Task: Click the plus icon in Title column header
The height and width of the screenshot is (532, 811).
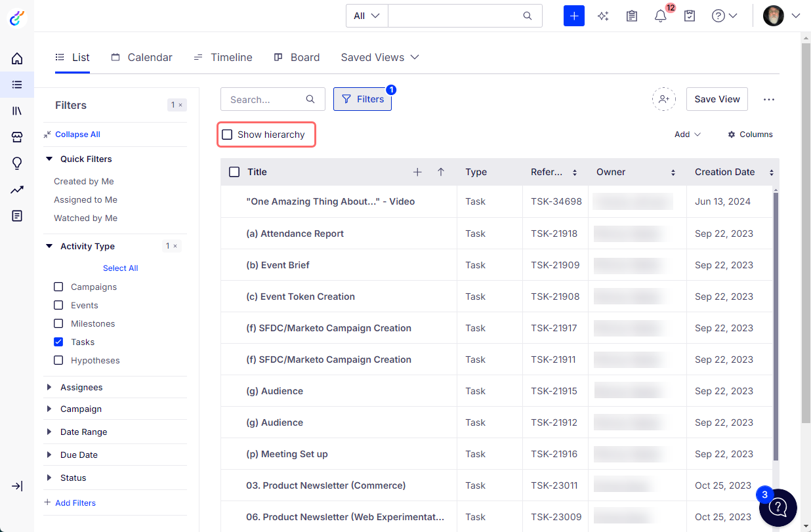Action: click(x=417, y=172)
